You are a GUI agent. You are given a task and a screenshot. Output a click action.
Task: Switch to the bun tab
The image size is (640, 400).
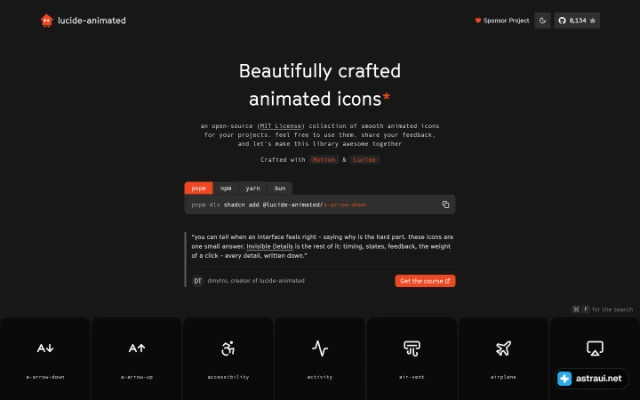click(280, 188)
